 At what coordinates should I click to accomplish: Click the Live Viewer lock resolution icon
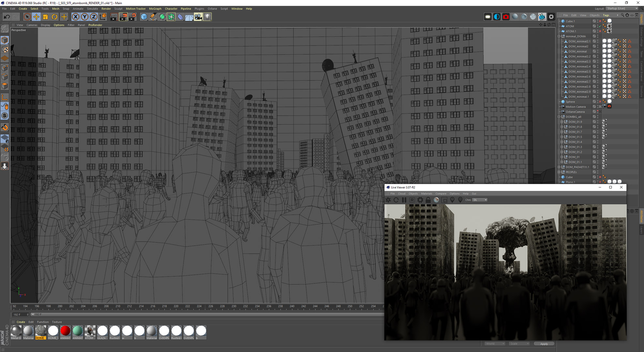428,200
